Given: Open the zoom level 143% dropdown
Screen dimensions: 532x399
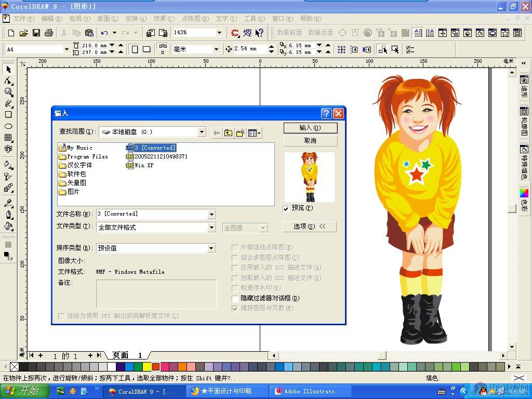Looking at the screenshot, I should pyautogui.click(x=220, y=33).
